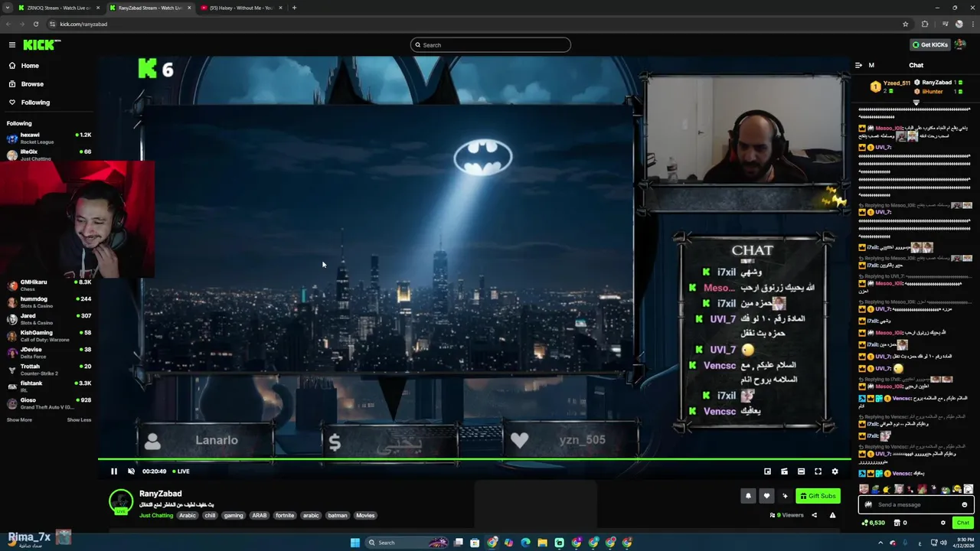Open clock showing 9:30 PM
Screen dimensions: 980x551
point(964,543)
